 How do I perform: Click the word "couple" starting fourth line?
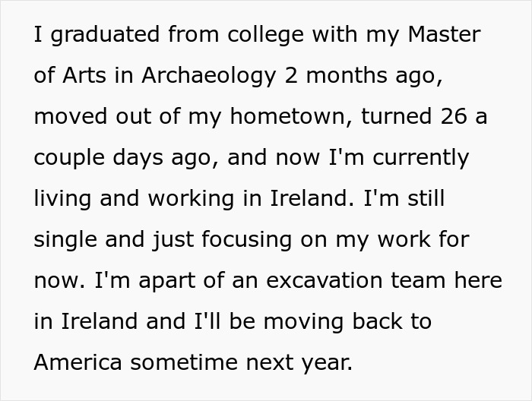pos(69,158)
